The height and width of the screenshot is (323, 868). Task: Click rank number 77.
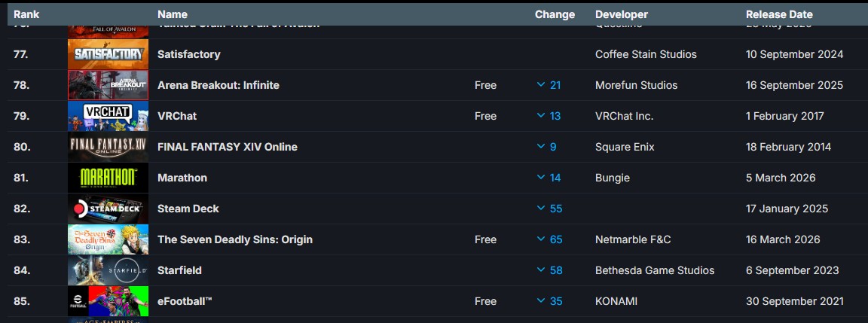pyautogui.click(x=22, y=54)
